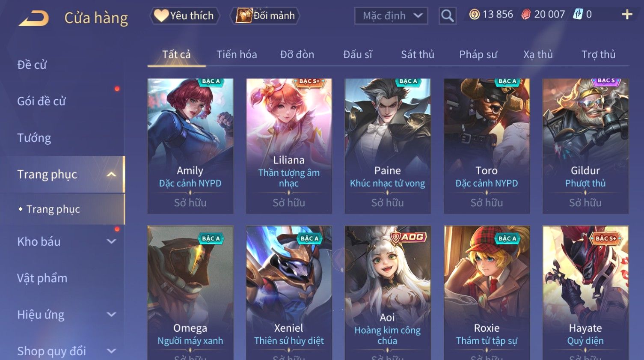Click the plus icon to add currency
The width and height of the screenshot is (644, 360).
coord(627,15)
